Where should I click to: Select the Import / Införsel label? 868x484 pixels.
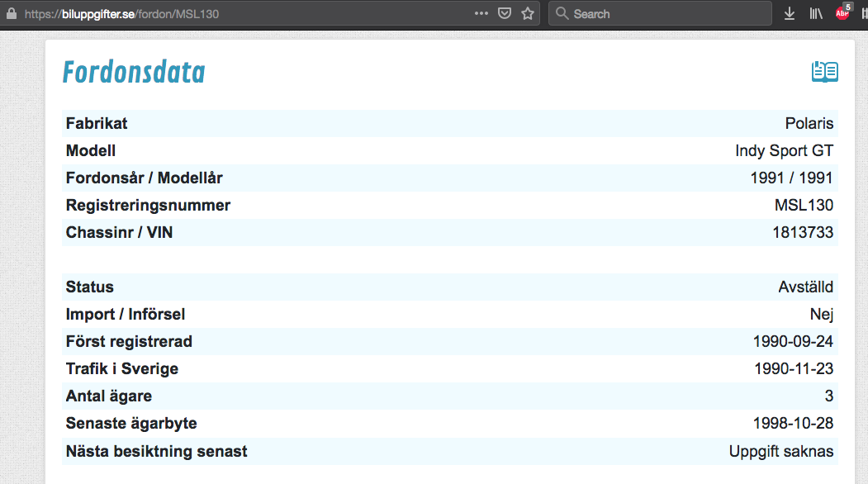(125, 315)
